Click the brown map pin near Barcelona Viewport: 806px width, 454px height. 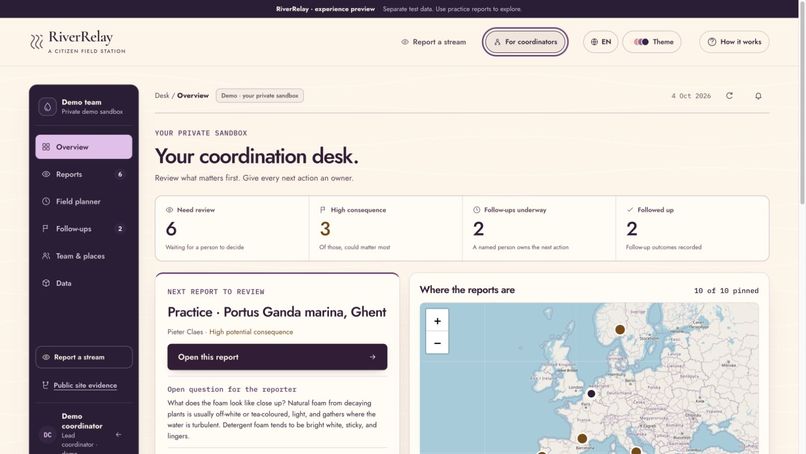point(582,439)
